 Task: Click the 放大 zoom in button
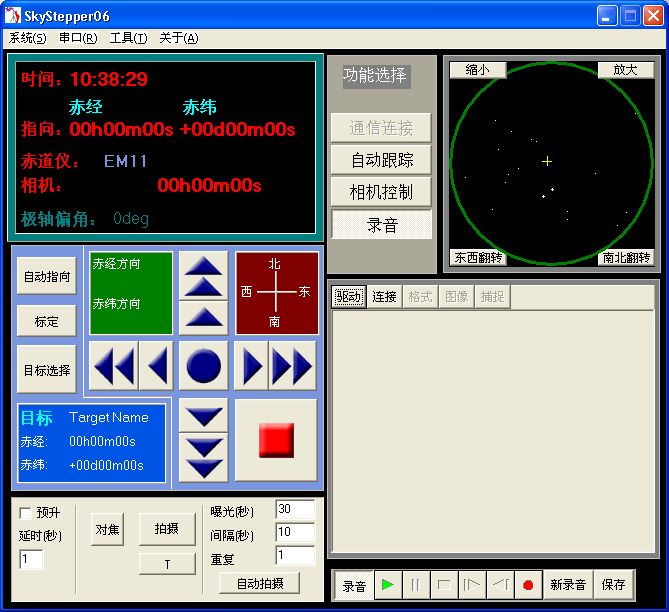click(x=625, y=70)
